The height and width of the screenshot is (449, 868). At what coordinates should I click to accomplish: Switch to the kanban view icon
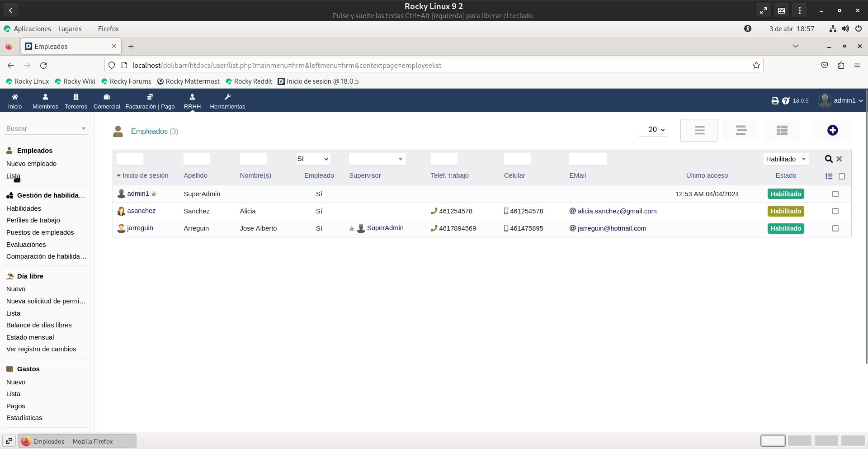(x=782, y=130)
